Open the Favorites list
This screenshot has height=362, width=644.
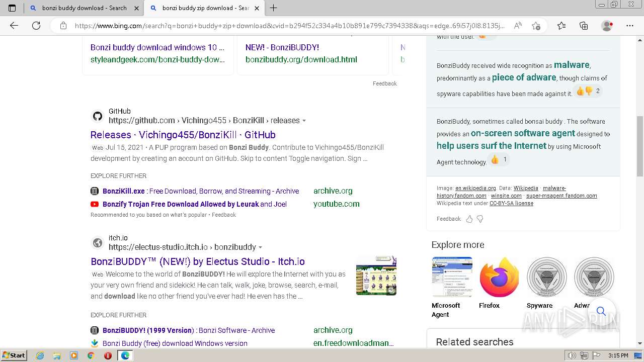[561, 26]
